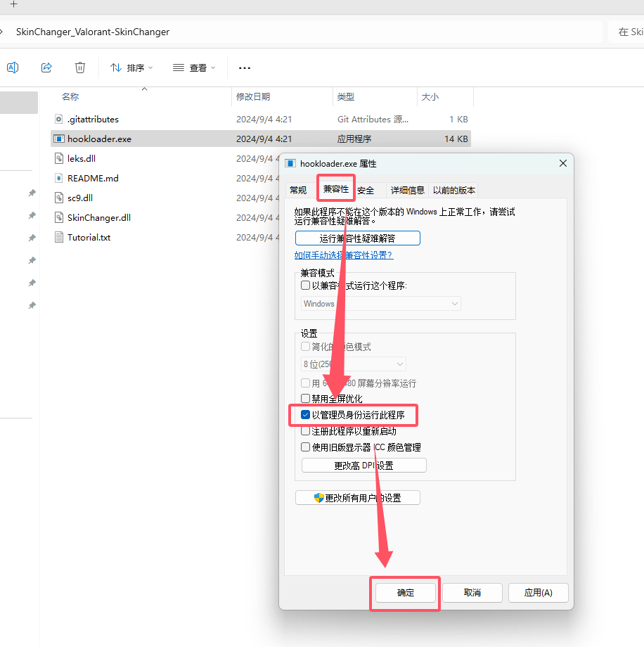Click the hookloader.exe file icon

[x=59, y=139]
